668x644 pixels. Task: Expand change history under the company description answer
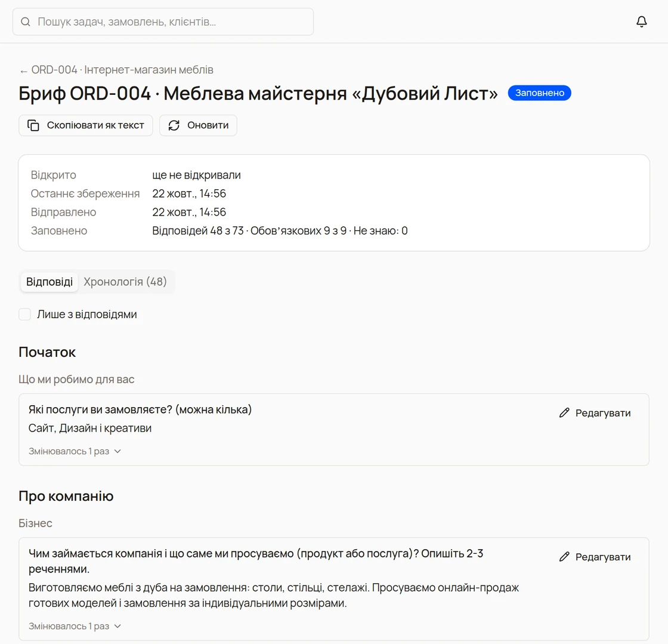(x=75, y=627)
